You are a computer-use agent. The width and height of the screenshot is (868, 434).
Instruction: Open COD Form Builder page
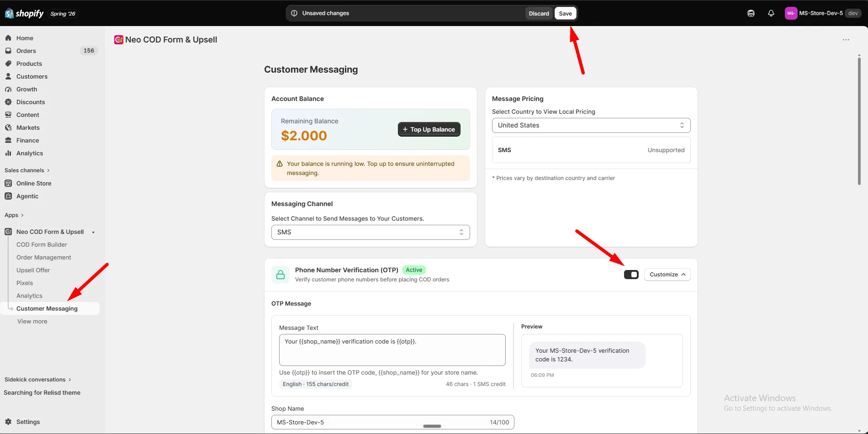tap(42, 244)
